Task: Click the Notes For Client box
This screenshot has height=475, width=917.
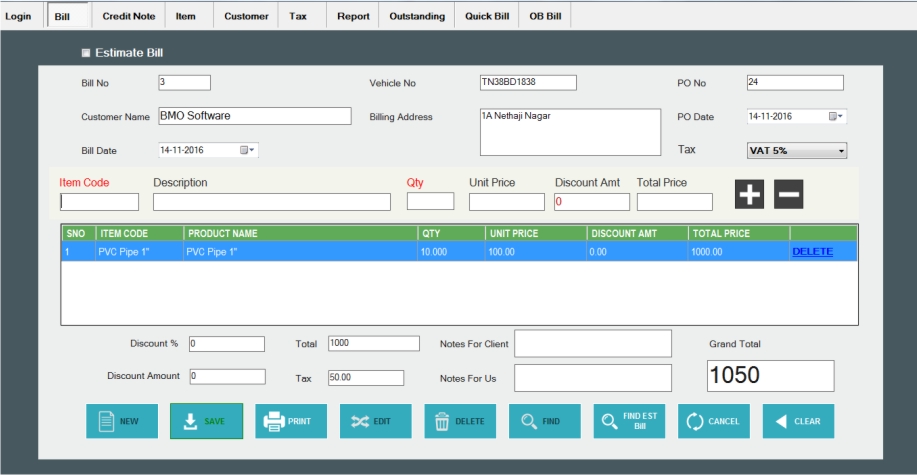Action: [x=593, y=343]
